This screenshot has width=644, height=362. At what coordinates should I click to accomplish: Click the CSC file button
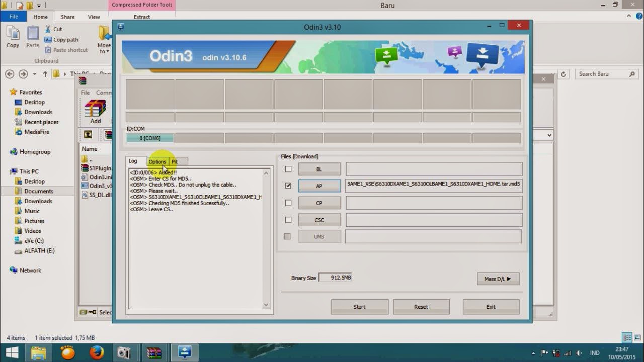click(319, 220)
